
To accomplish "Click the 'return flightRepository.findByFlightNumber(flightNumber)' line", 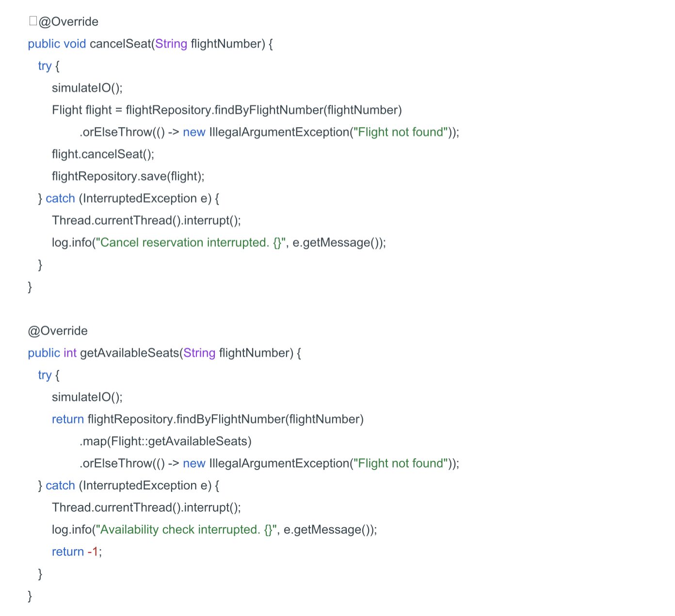I will 208,419.
